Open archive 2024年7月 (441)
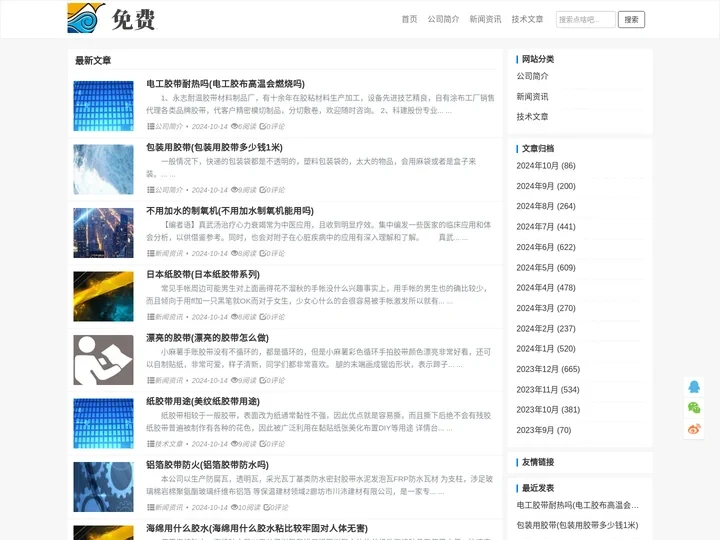Screen dimensions: 720x540 (x=546, y=226)
